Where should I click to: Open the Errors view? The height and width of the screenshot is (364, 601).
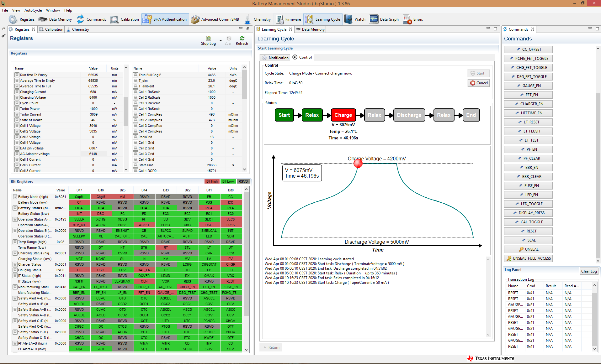point(413,19)
